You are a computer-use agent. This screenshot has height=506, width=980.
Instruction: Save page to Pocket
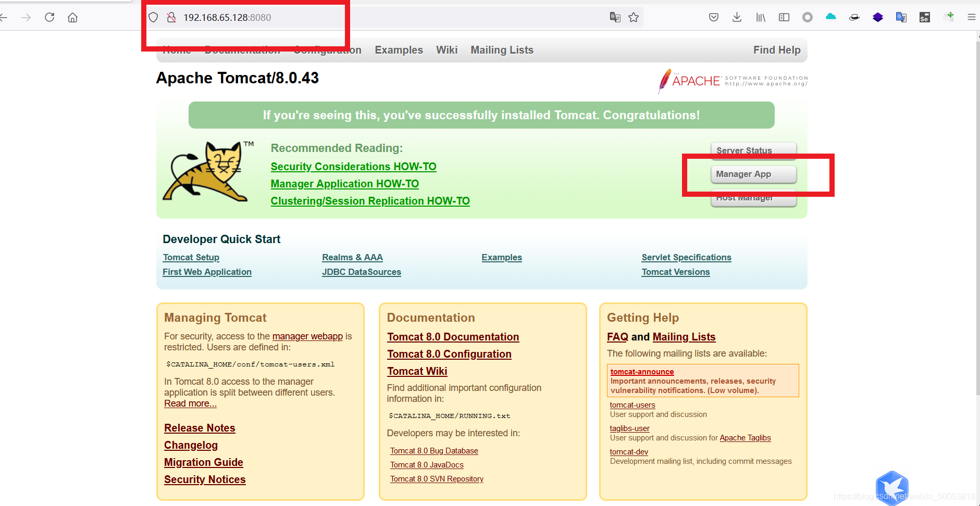714,18
